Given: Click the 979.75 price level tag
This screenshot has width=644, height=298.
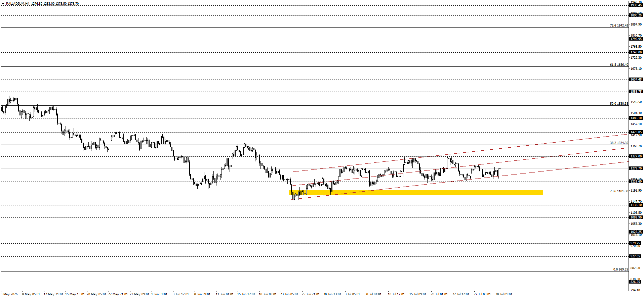Looking at the screenshot, I should click(635, 243).
